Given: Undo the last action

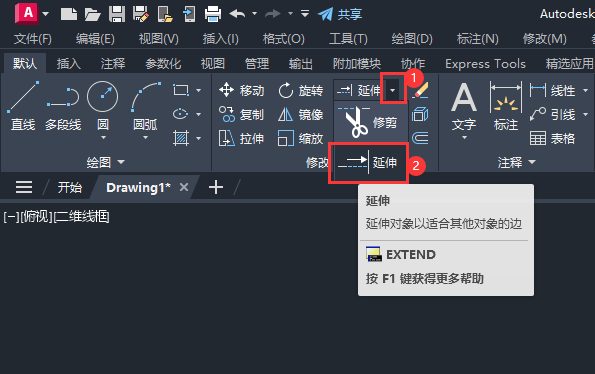Looking at the screenshot, I should (238, 14).
